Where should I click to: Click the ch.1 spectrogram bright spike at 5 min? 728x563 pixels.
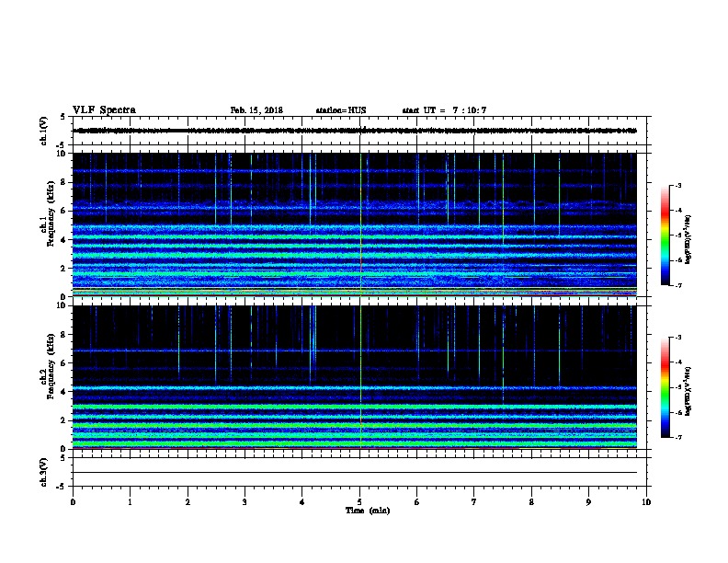[360, 224]
